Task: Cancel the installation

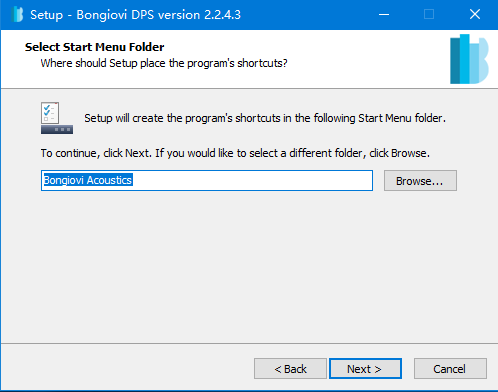Action: (x=450, y=369)
